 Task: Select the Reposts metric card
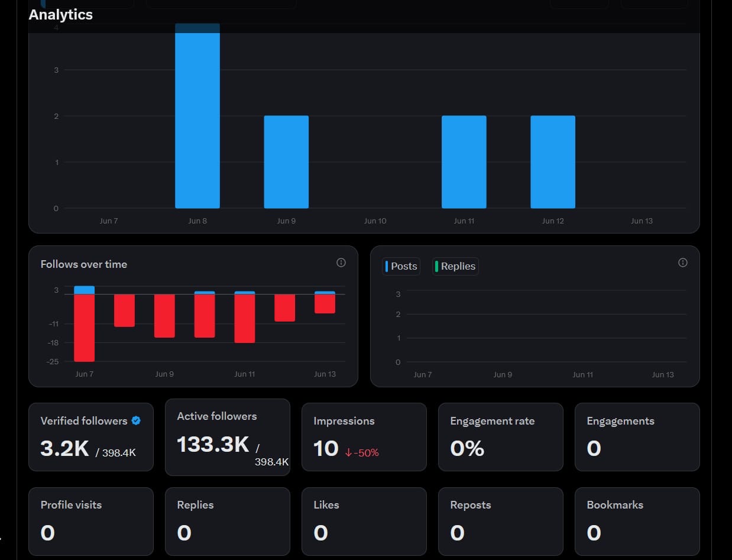[501, 521]
